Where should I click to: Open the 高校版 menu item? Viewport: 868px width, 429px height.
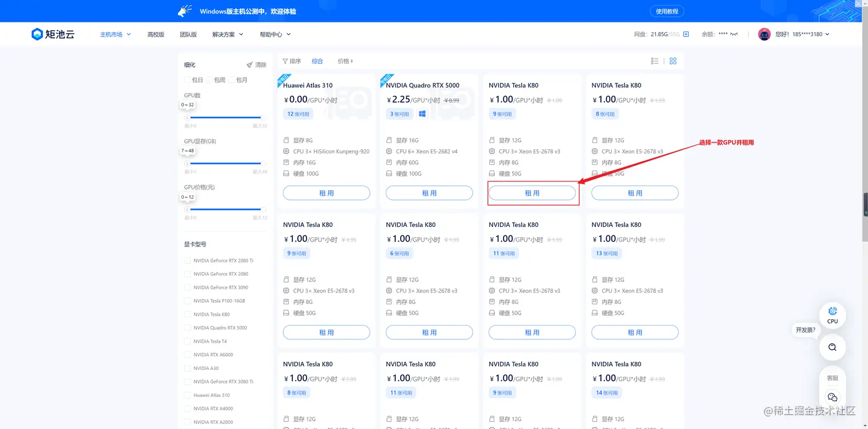[x=156, y=34]
